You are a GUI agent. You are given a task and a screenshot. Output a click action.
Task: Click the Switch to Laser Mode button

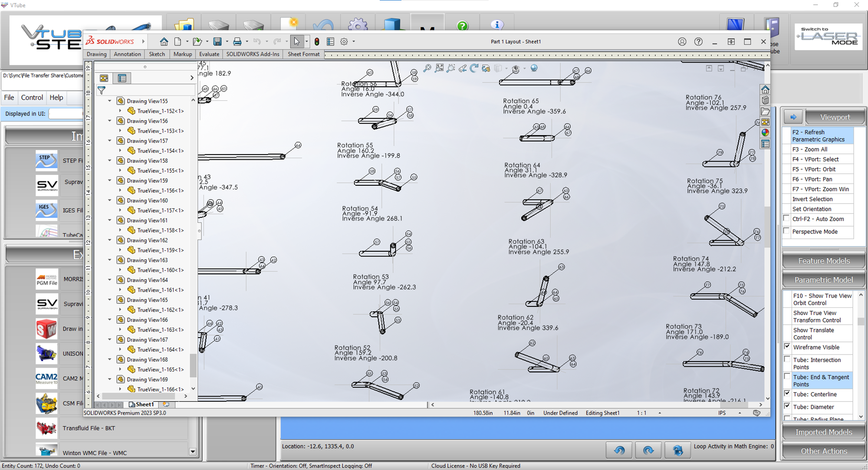[829, 37]
